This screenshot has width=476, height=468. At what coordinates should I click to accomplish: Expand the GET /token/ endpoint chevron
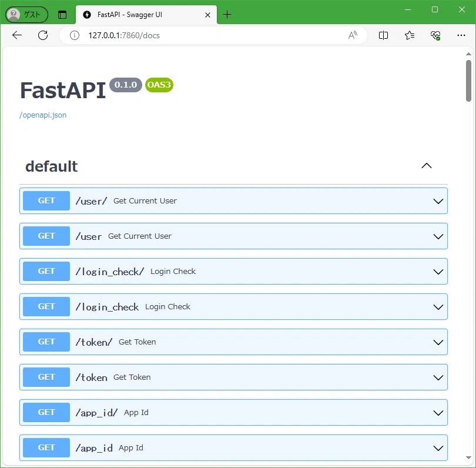[x=438, y=342]
